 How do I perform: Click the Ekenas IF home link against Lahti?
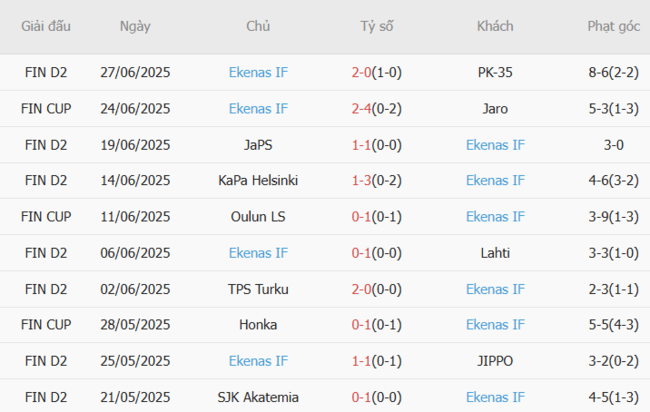click(258, 253)
